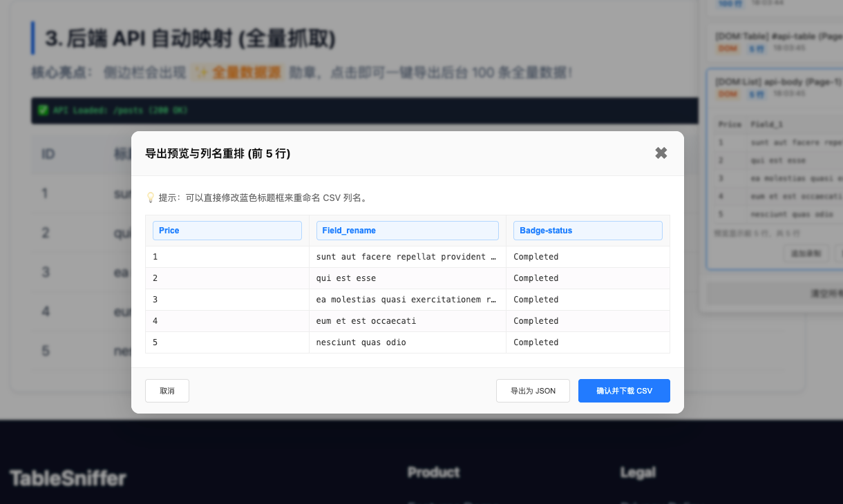Image resolution: width=843 pixels, height=504 pixels.
Task: Click 导出为 JSON to export JSON
Action: (x=533, y=390)
